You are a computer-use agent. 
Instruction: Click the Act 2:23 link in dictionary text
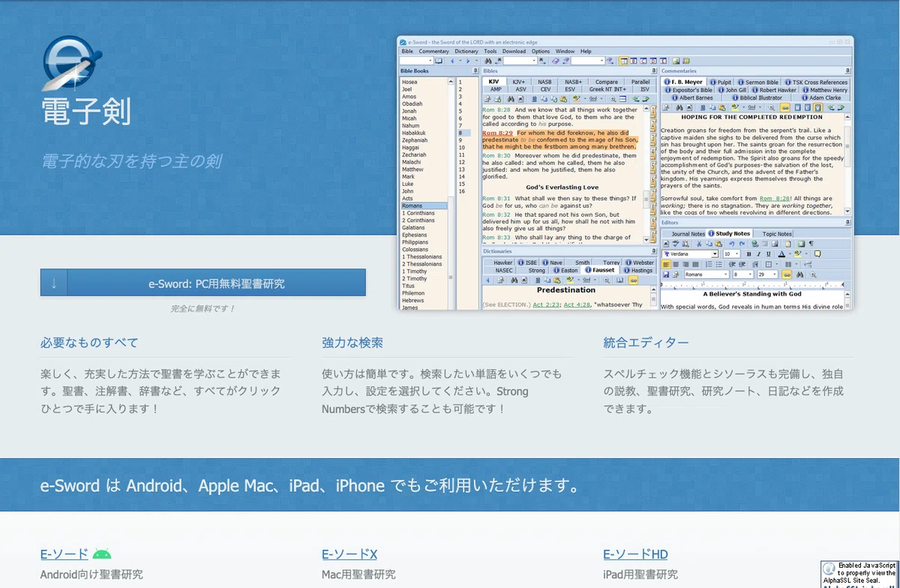tap(546, 304)
